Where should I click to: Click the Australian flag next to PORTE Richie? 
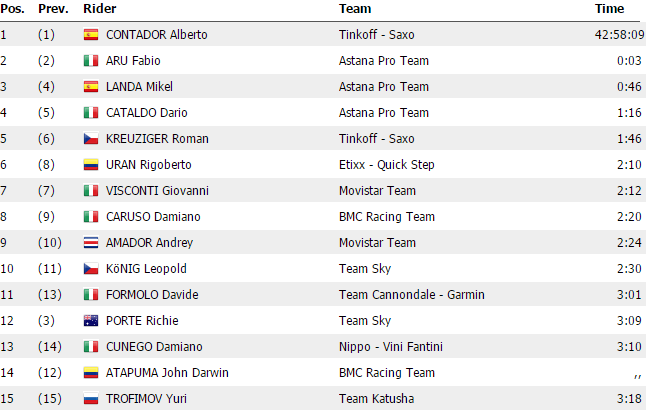90,321
